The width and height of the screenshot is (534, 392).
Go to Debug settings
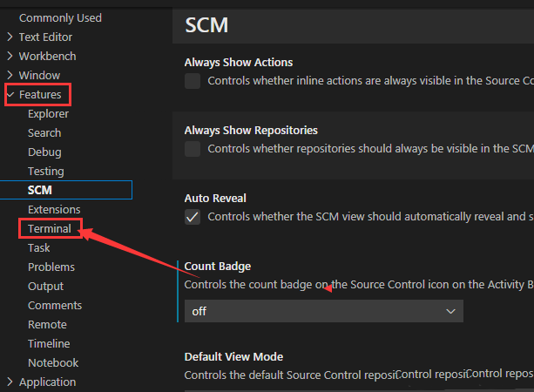tap(44, 152)
